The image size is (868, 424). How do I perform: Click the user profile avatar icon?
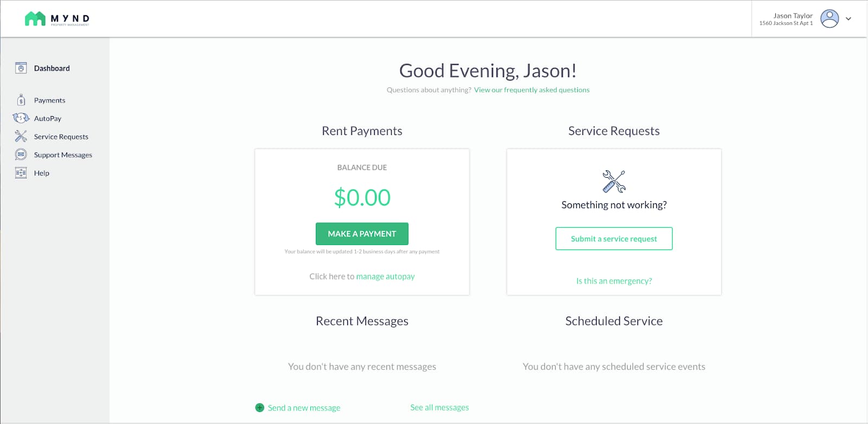pos(829,18)
